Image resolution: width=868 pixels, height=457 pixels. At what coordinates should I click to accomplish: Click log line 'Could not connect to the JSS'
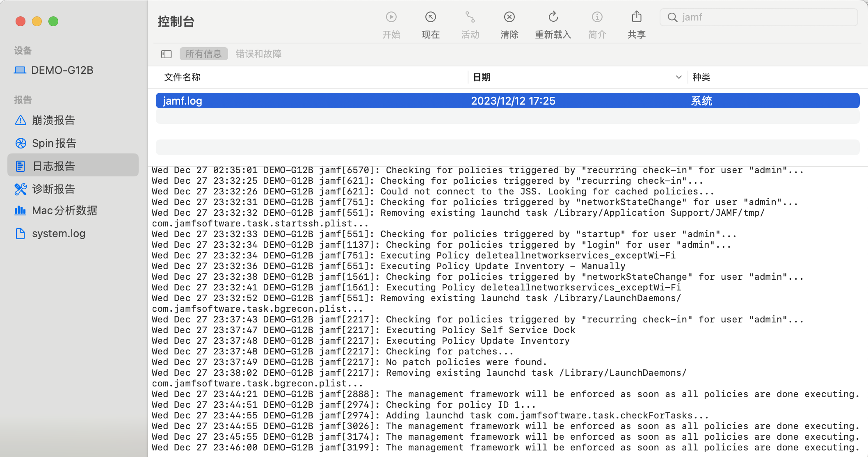[433, 192]
